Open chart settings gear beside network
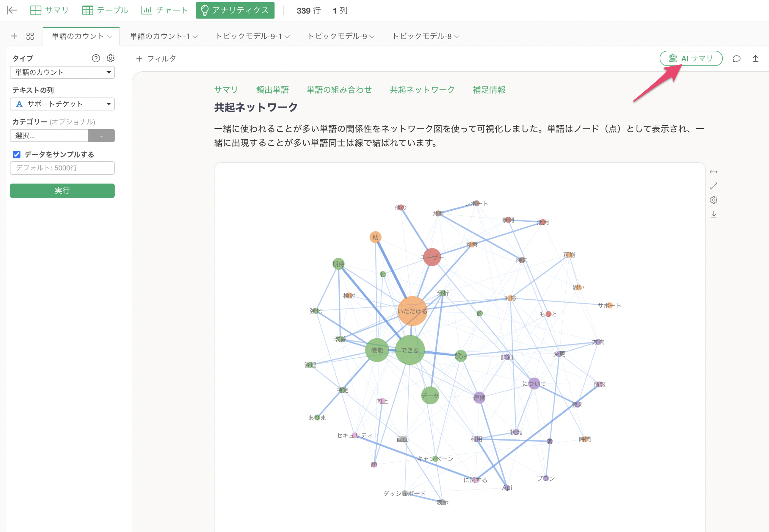Viewport: 769px width, 532px height. coord(714,200)
